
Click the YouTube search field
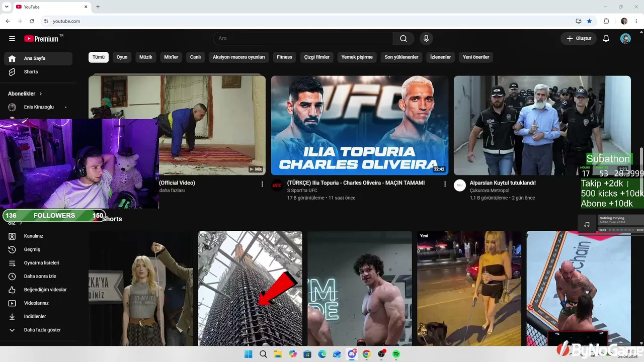[303, 39]
